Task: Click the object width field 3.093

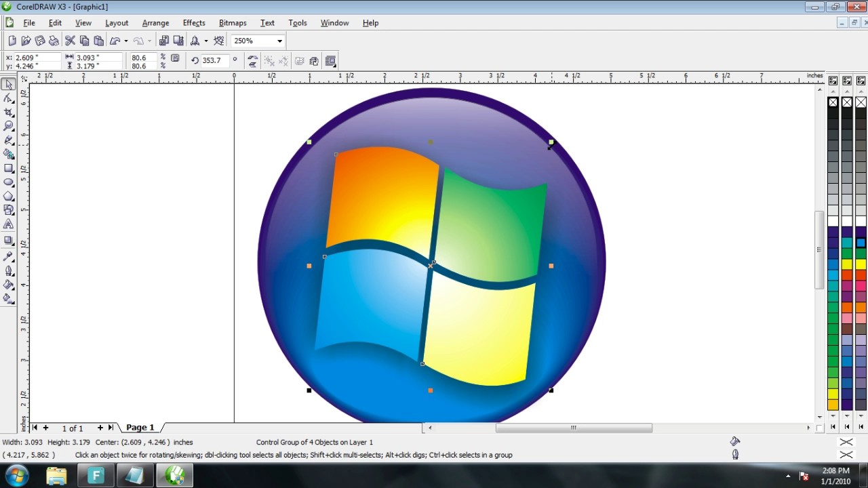Action: (x=98, y=58)
